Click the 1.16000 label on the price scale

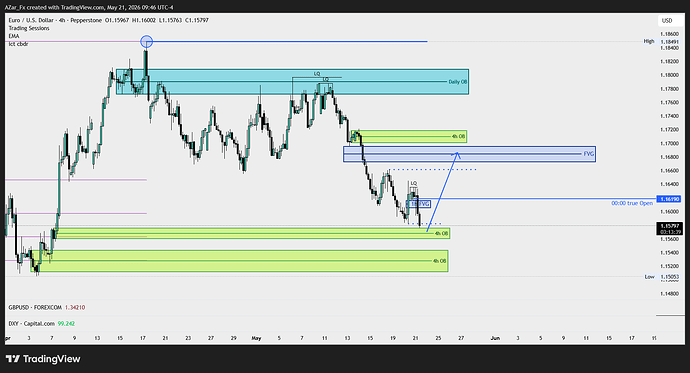click(x=669, y=212)
